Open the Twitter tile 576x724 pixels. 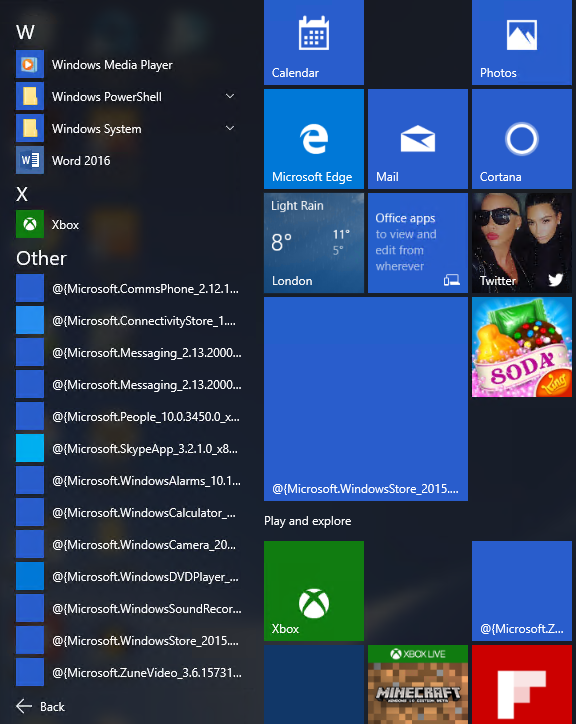pos(521,243)
